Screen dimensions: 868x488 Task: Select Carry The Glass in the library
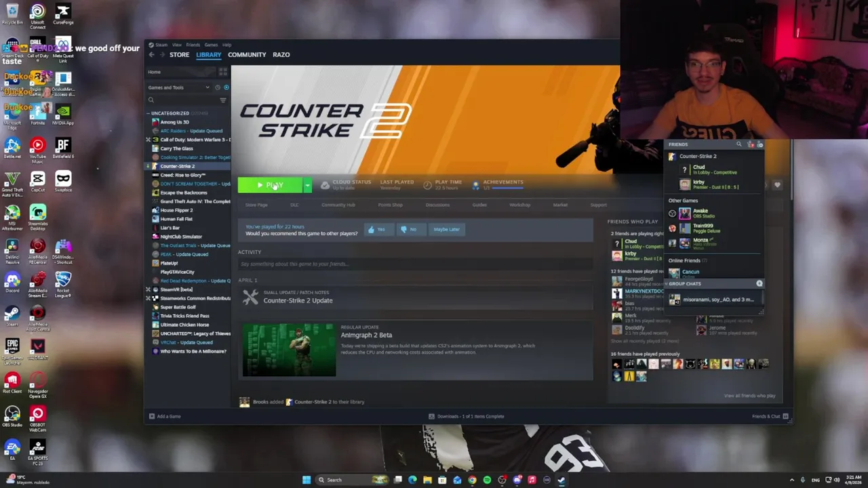176,148
